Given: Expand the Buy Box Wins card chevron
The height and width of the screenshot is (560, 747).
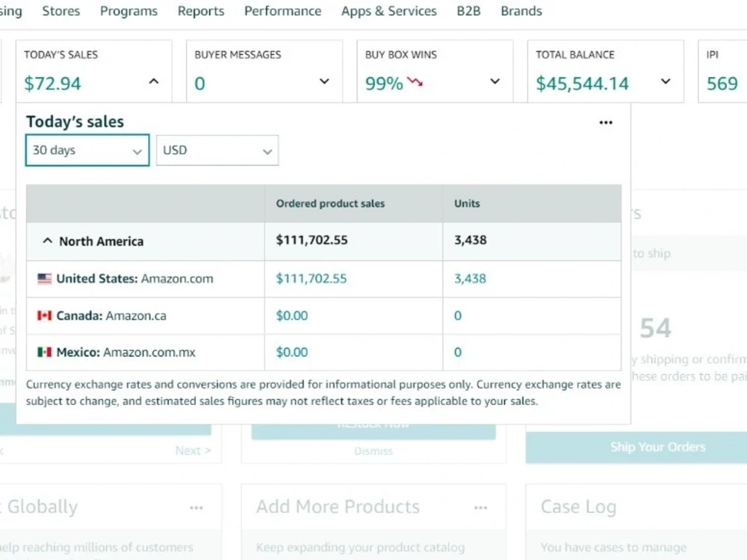Looking at the screenshot, I should 495,82.
